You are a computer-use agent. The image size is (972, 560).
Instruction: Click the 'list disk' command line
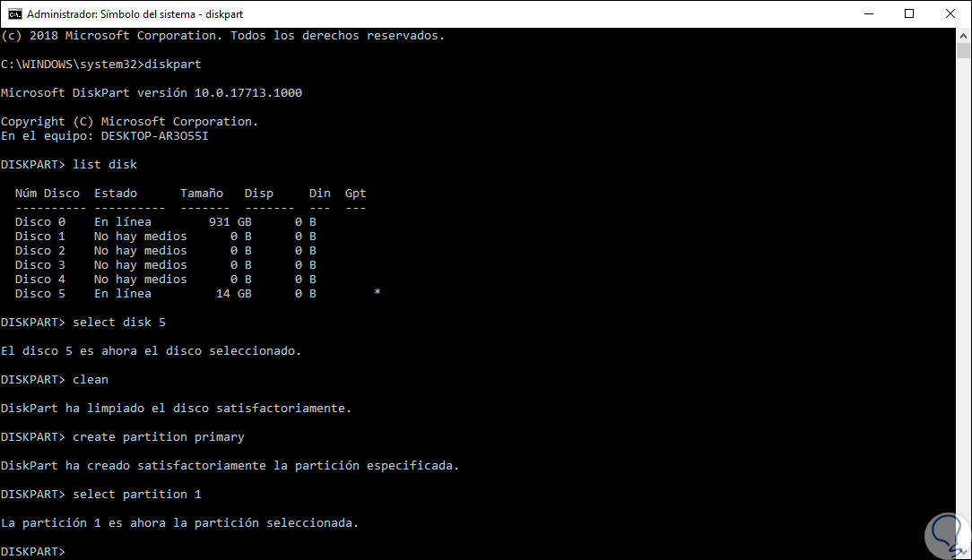[x=69, y=164]
